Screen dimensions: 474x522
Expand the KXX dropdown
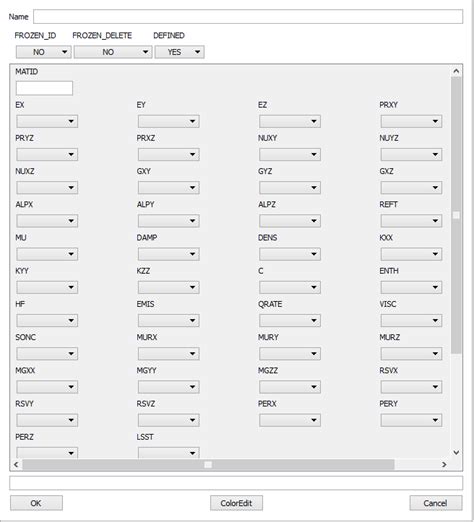click(411, 254)
